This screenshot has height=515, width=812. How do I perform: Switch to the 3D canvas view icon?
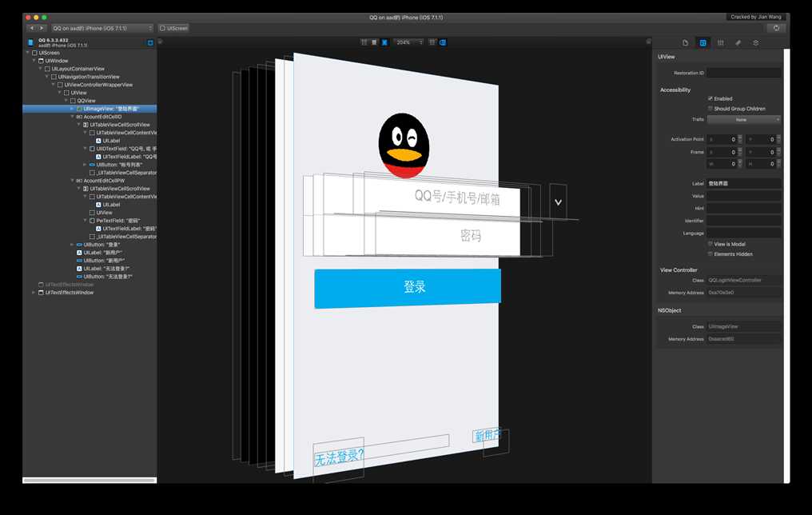(x=443, y=42)
